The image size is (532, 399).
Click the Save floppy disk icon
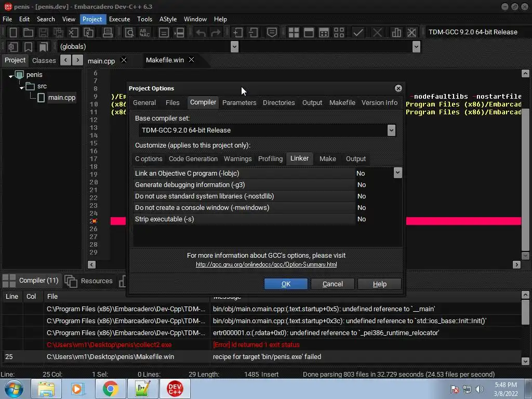pyautogui.click(x=43, y=33)
